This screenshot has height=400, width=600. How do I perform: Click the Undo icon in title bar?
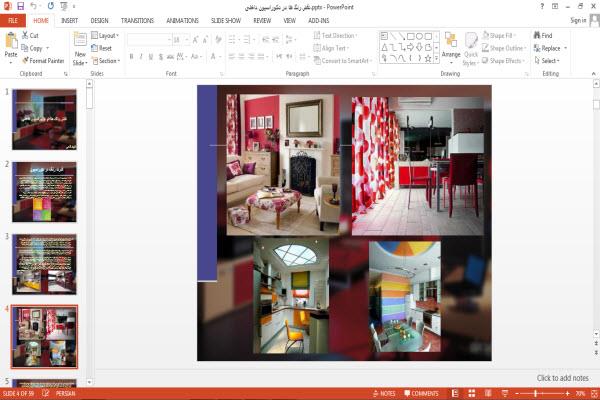34,6
